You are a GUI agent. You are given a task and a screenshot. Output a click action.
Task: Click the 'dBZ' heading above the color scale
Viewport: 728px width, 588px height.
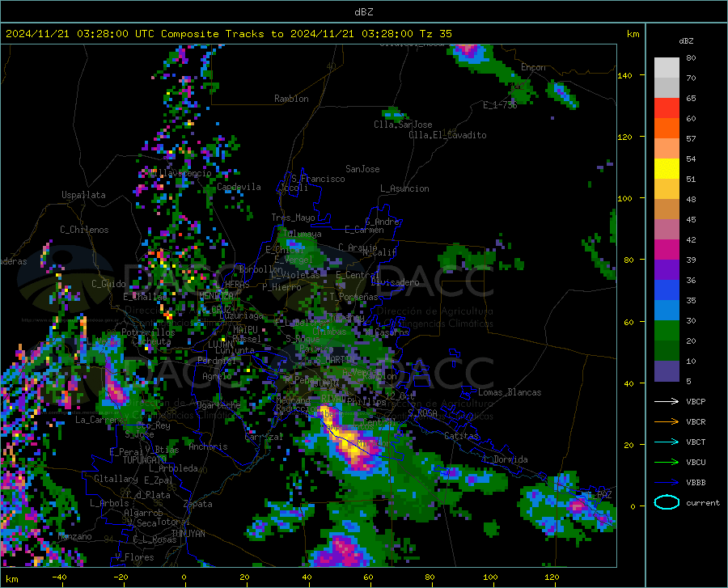686,40
